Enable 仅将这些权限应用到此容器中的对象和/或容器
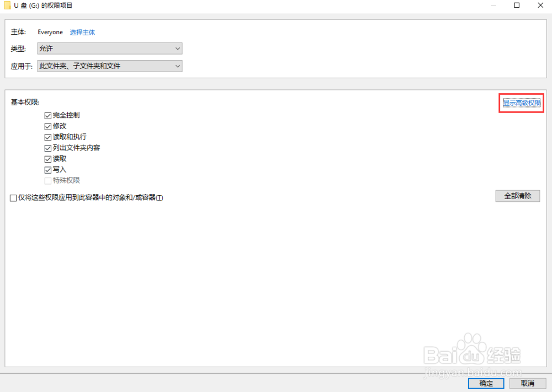The width and height of the screenshot is (552, 392). [13, 198]
